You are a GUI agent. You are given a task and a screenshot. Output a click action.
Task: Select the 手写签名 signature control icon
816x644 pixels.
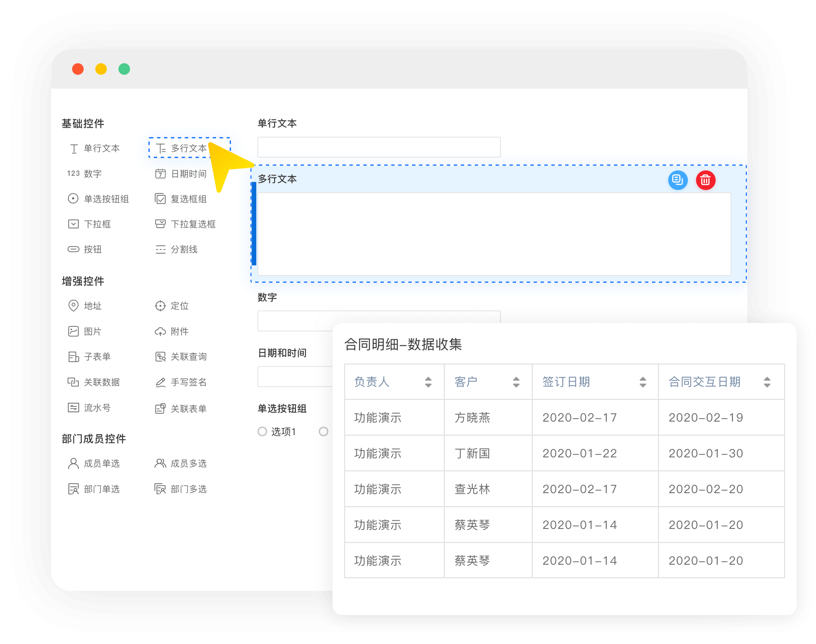pos(160,382)
